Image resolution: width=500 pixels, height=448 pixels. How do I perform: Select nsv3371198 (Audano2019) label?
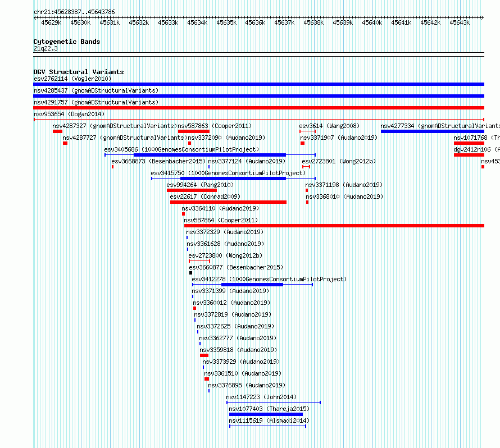(344, 185)
